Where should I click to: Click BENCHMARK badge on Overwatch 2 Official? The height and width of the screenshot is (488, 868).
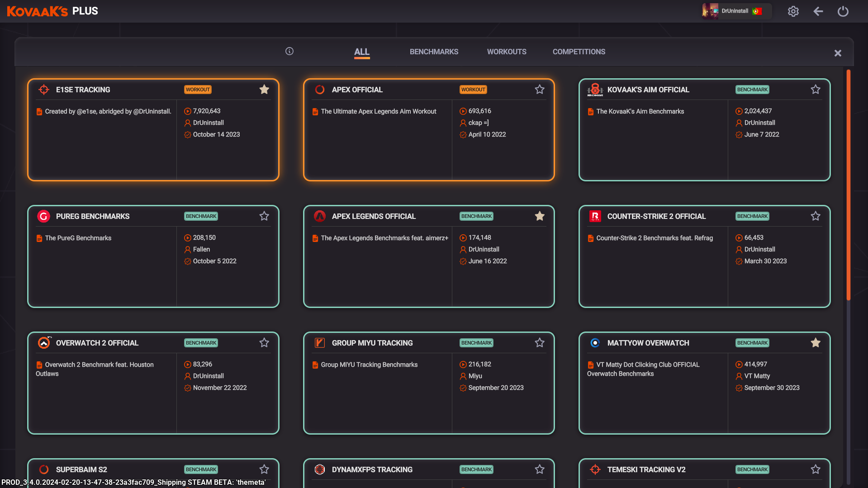tap(201, 343)
